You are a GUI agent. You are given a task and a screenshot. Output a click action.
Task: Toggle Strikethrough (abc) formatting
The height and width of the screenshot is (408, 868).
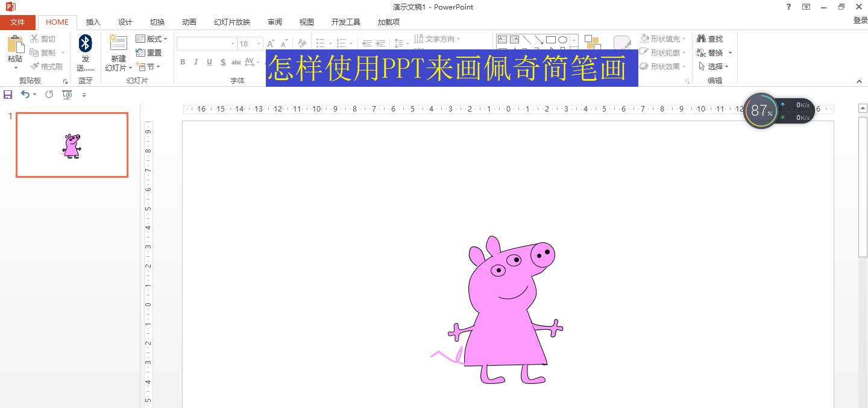click(236, 62)
